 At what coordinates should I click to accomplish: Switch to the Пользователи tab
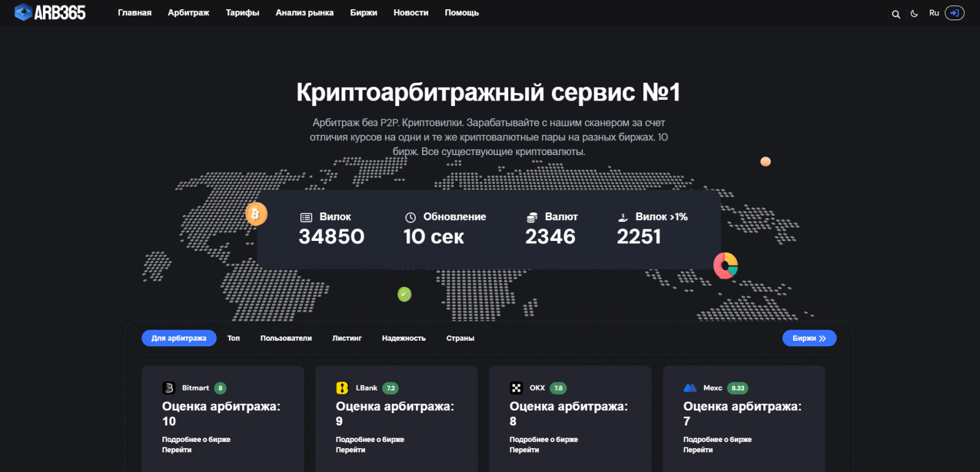tap(286, 338)
